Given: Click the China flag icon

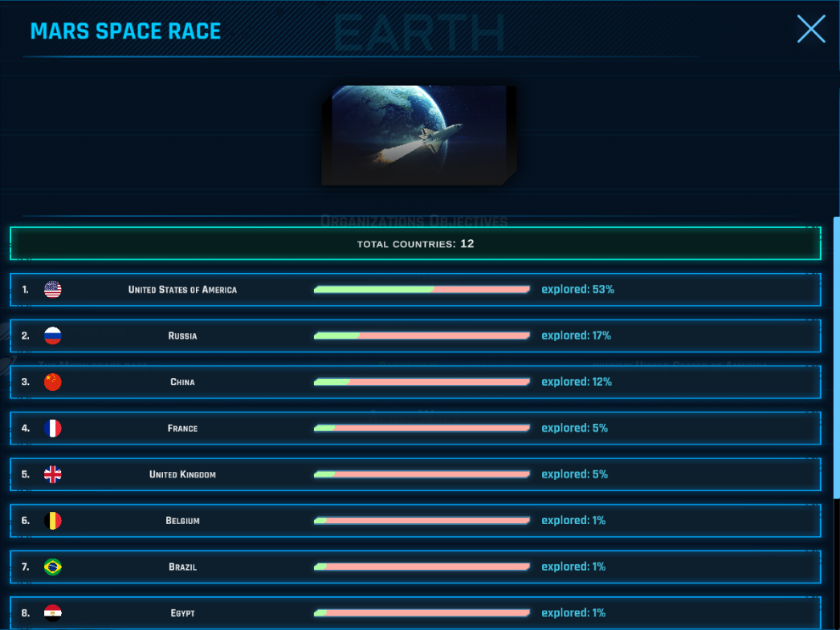Looking at the screenshot, I should point(53,382).
